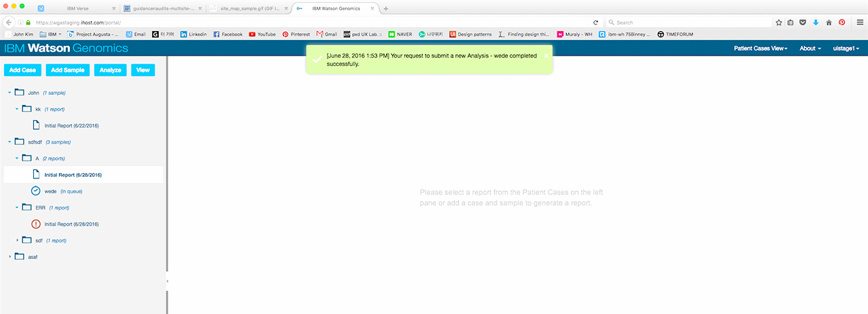Click document icon of 6/22/2016 report
Image resolution: width=868 pixels, height=314 pixels.
point(36,125)
